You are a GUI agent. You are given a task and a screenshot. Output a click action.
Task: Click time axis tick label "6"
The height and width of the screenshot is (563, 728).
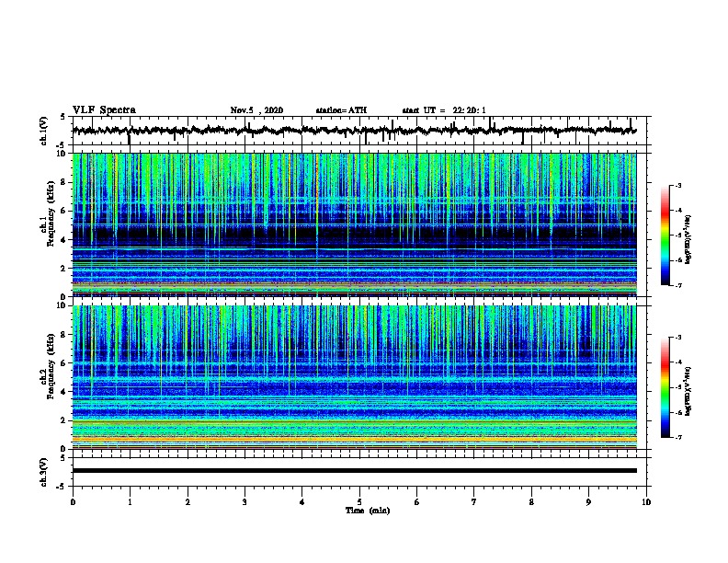coord(417,501)
